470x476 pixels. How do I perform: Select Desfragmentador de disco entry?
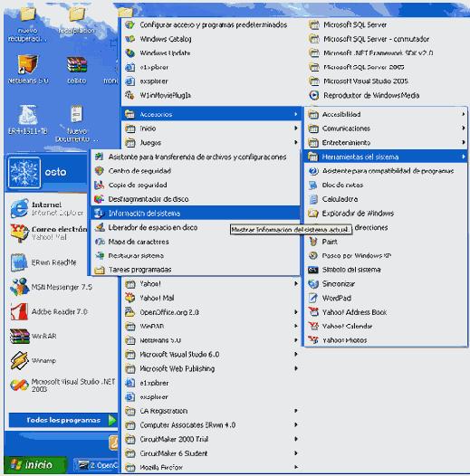195,199
